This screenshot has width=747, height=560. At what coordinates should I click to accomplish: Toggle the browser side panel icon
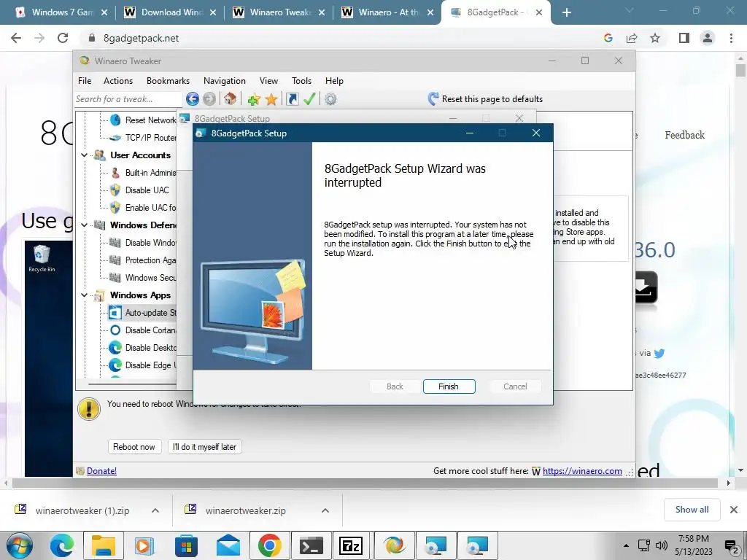click(684, 38)
